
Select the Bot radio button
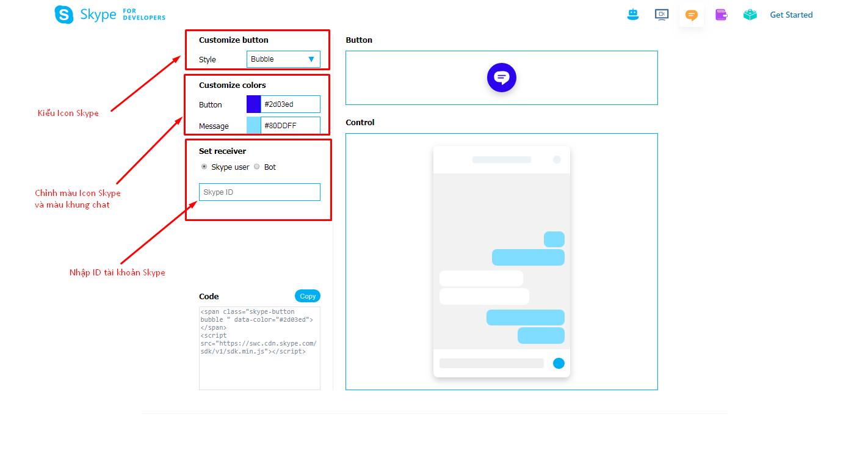point(257,167)
